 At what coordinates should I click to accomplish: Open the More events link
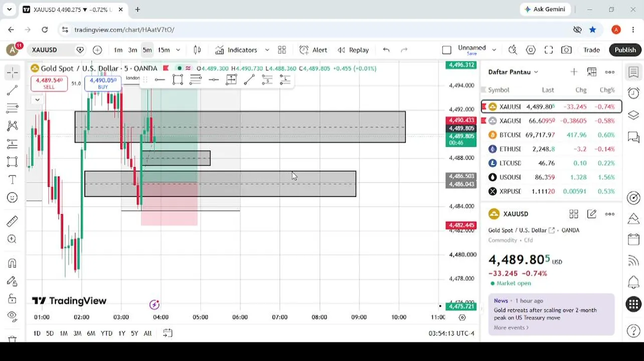click(511, 327)
